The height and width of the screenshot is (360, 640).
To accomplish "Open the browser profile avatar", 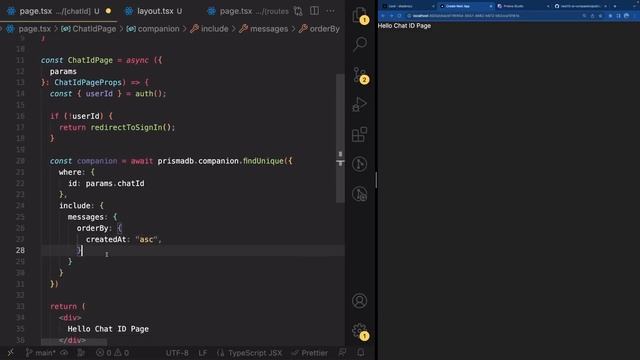I will coord(627,16).
